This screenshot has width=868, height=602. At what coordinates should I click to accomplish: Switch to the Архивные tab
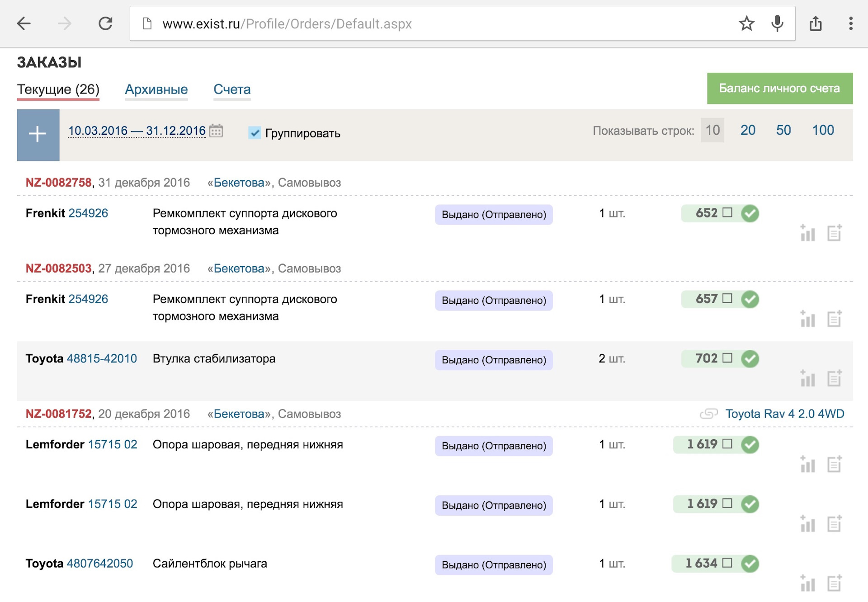(x=156, y=89)
